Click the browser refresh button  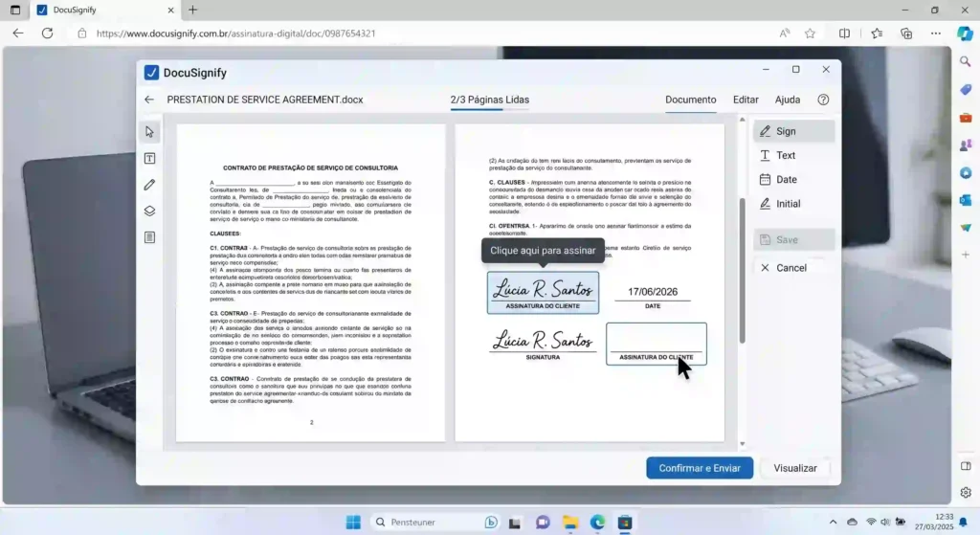click(48, 33)
